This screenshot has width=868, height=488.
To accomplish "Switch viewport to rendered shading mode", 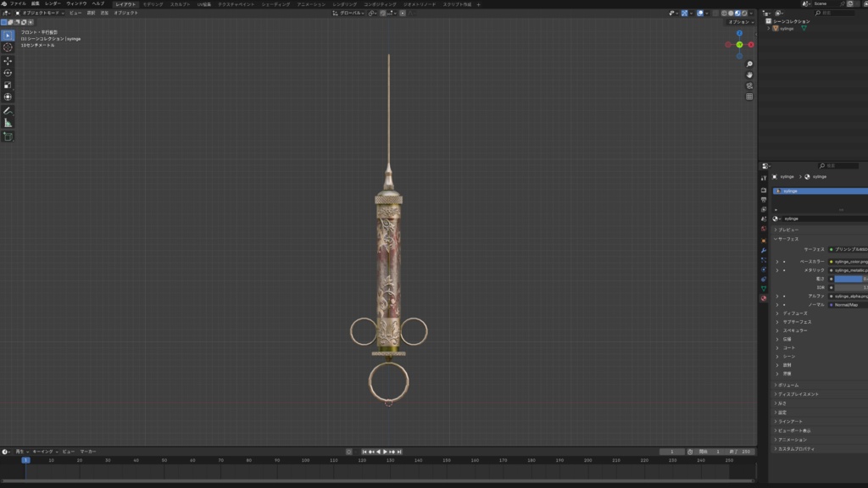I will (744, 14).
